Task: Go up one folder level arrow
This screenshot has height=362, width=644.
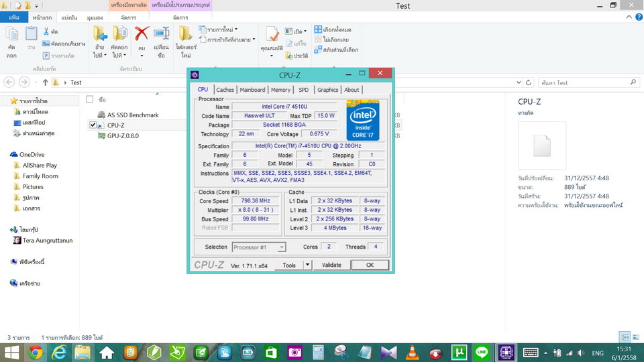Action: (45, 82)
